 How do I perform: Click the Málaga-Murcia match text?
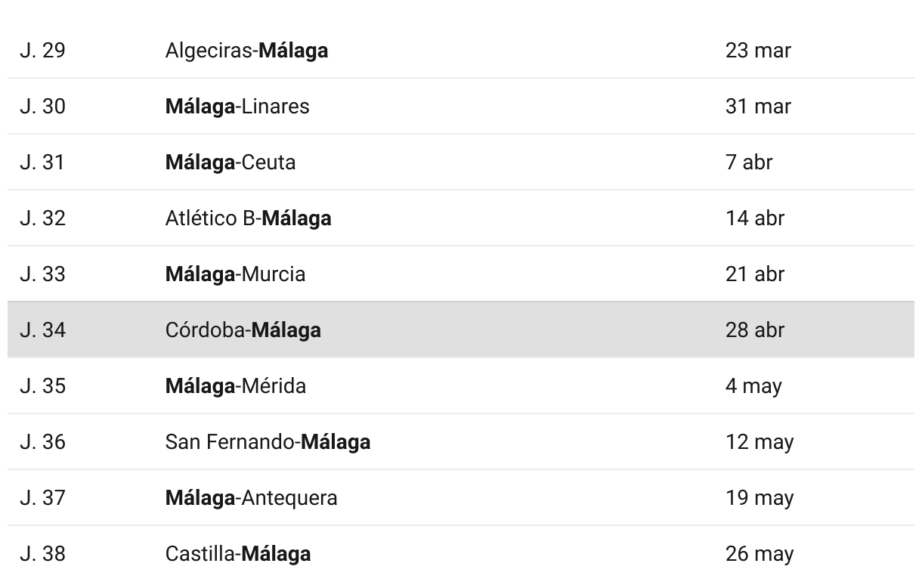pos(235,274)
